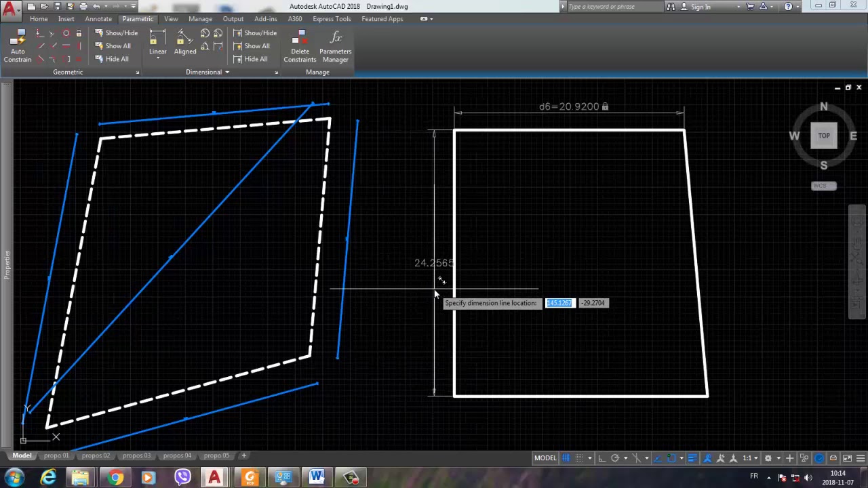Toggle Ortho mode on status bar
This screenshot has width=868, height=488.
point(601,458)
